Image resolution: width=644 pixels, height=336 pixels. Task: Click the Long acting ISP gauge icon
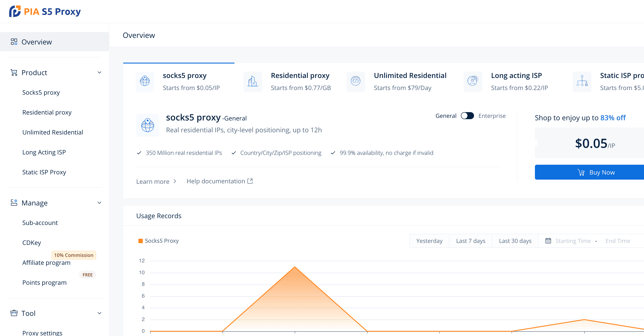[472, 81]
